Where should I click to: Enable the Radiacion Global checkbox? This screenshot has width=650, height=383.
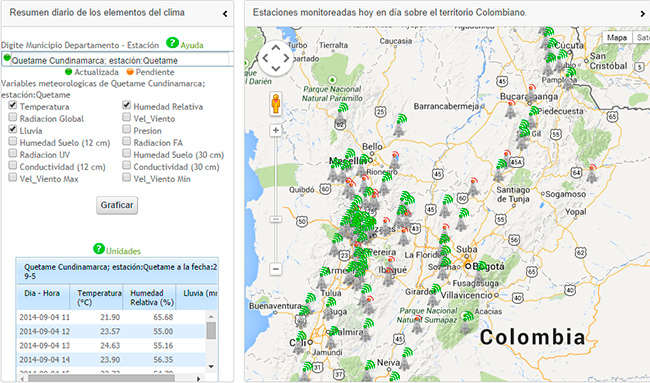pos(13,117)
